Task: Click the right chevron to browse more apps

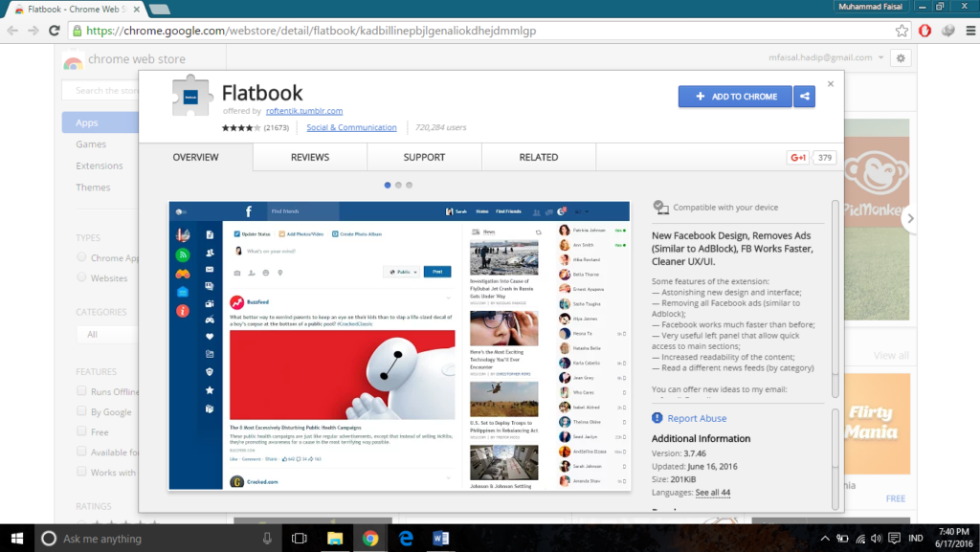Action: (910, 219)
